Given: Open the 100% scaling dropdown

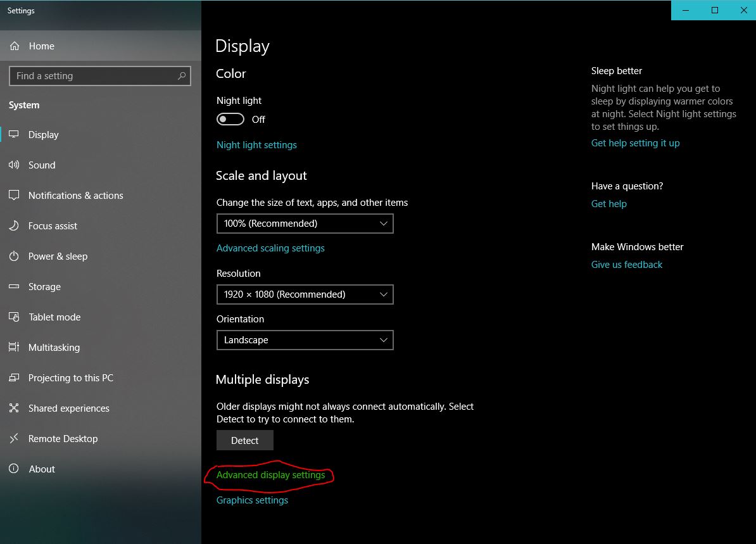Looking at the screenshot, I should [x=305, y=224].
